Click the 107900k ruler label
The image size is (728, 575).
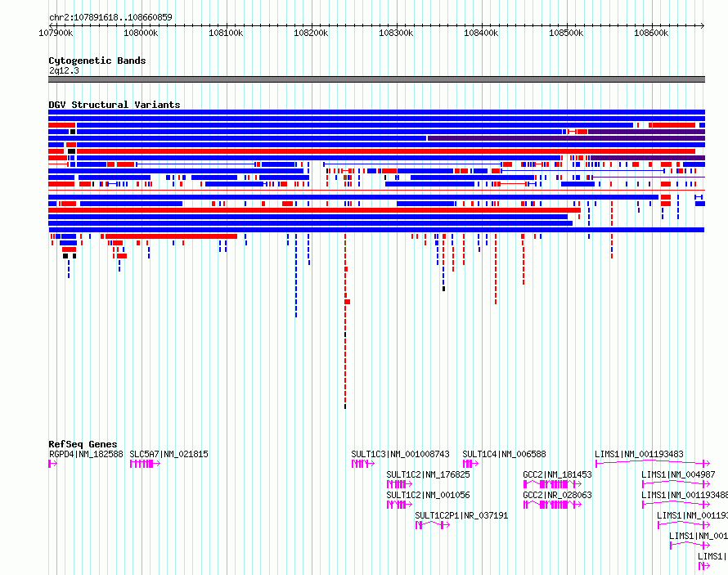point(56,33)
